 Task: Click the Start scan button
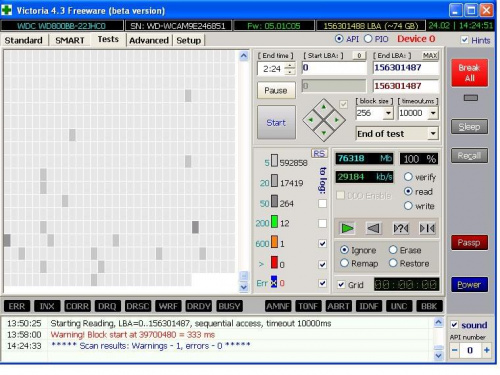pyautogui.click(x=276, y=122)
